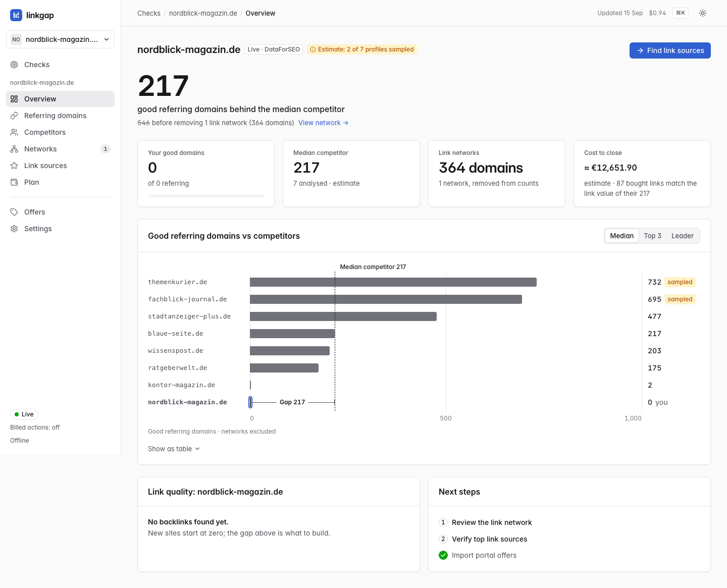Click Verify top link sources step
This screenshot has height=588, width=727.
pyautogui.click(x=489, y=539)
